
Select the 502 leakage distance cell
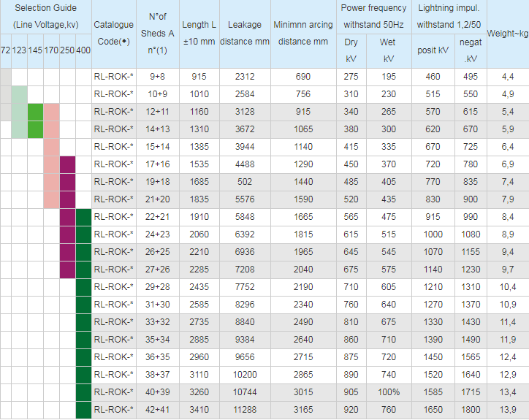pos(244,182)
